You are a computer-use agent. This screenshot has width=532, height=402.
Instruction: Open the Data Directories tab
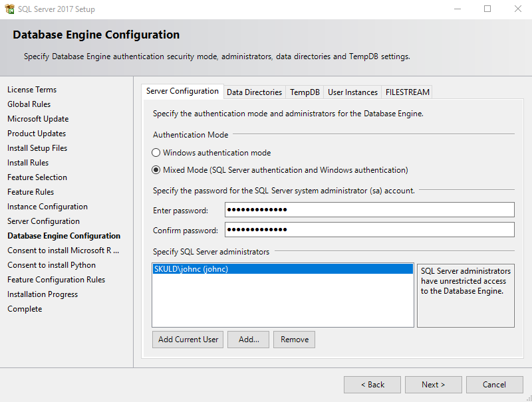(x=254, y=92)
